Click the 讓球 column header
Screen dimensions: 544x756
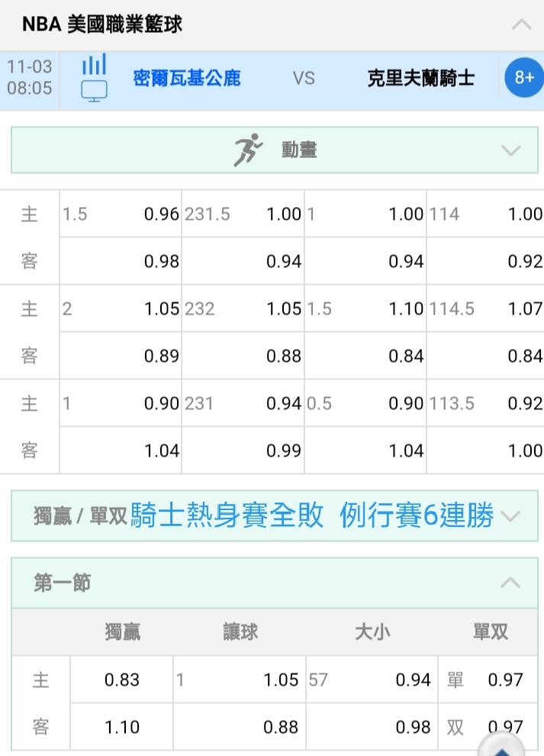tap(240, 632)
